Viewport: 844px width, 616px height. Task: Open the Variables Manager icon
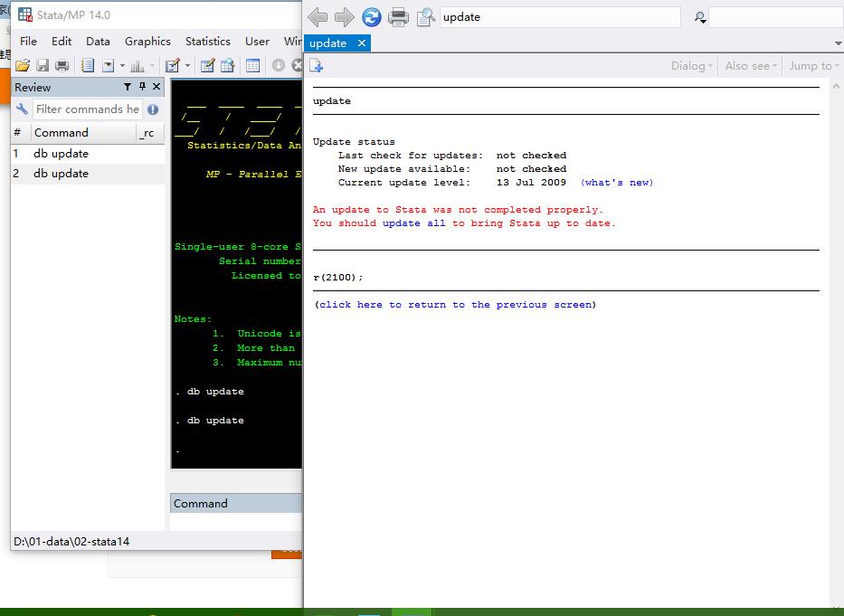point(252,65)
